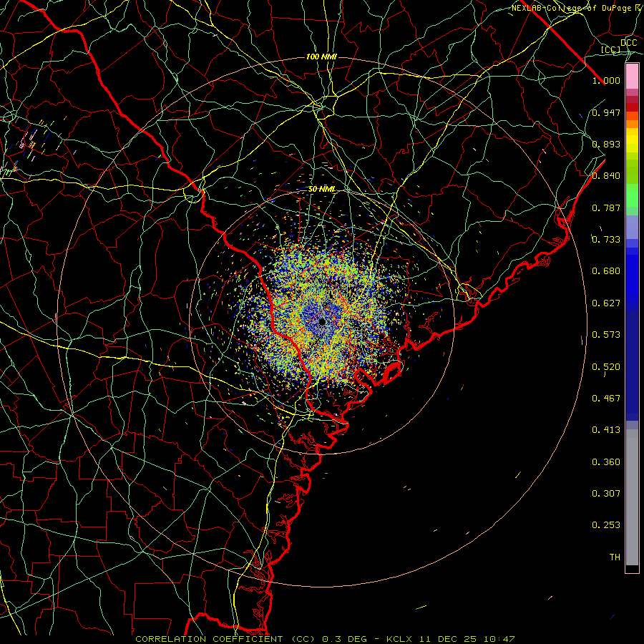Click the KCLX radar site black center dot
Screen dimensions: 644x644
[x=323, y=322]
